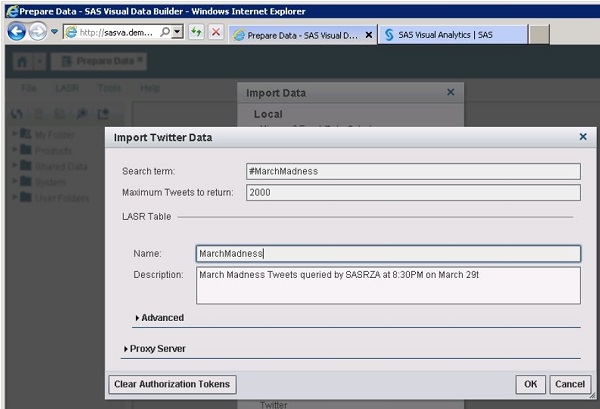Viewport: 600px width, 409px height.
Task: Expand the My Folder tree node
Action: click(15, 134)
